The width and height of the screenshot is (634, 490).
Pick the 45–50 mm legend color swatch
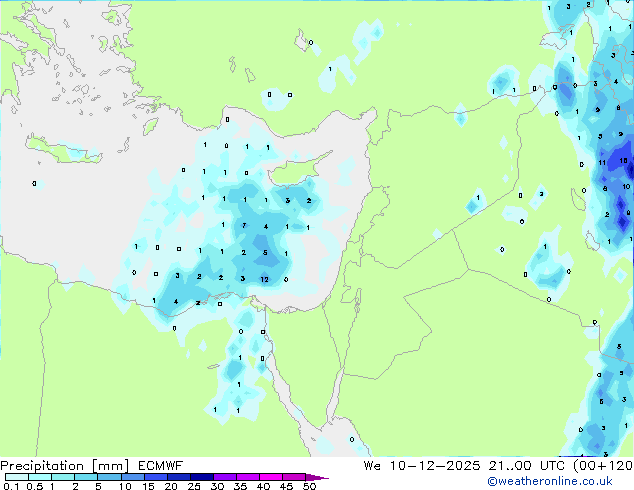pyautogui.click(x=294, y=477)
